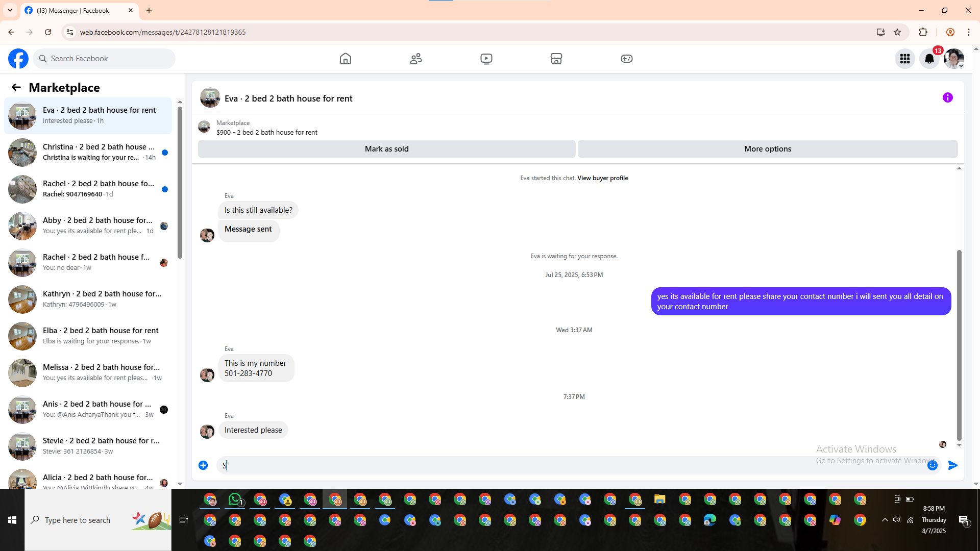Go to the Home feed icon
980x551 pixels.
pos(346,59)
